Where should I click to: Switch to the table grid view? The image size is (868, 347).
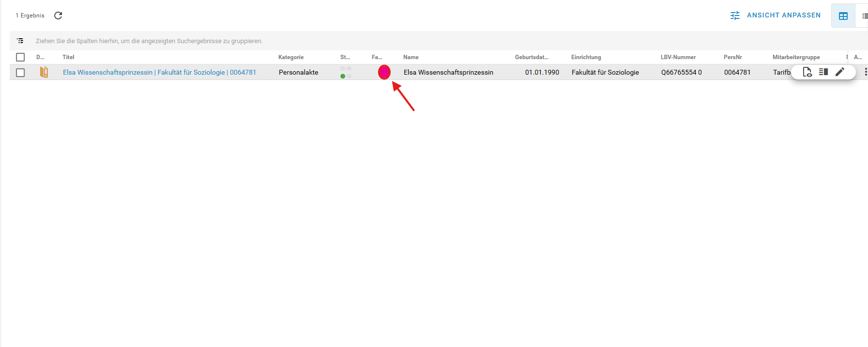(x=843, y=16)
